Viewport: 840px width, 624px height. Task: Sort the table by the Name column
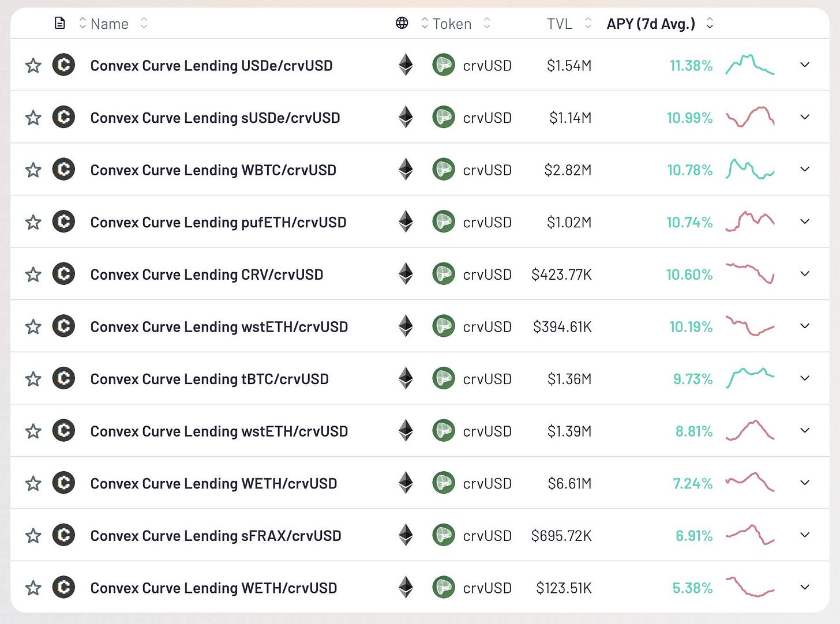tap(110, 24)
